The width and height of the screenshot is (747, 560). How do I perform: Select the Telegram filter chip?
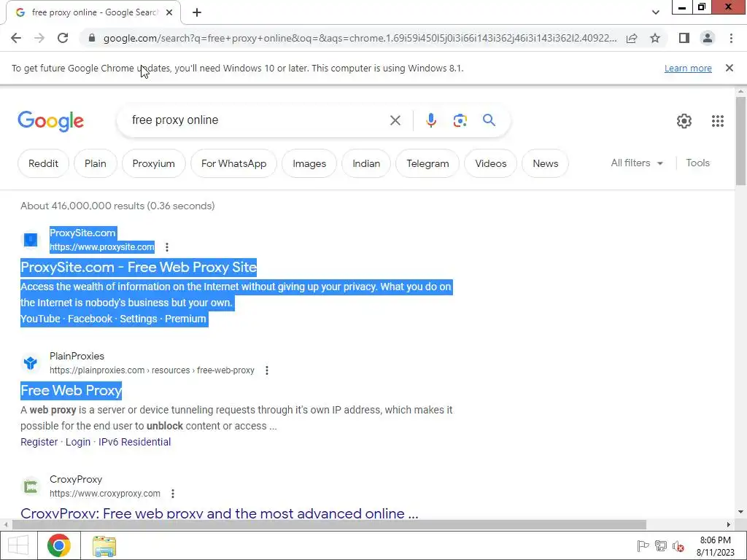coord(427,163)
